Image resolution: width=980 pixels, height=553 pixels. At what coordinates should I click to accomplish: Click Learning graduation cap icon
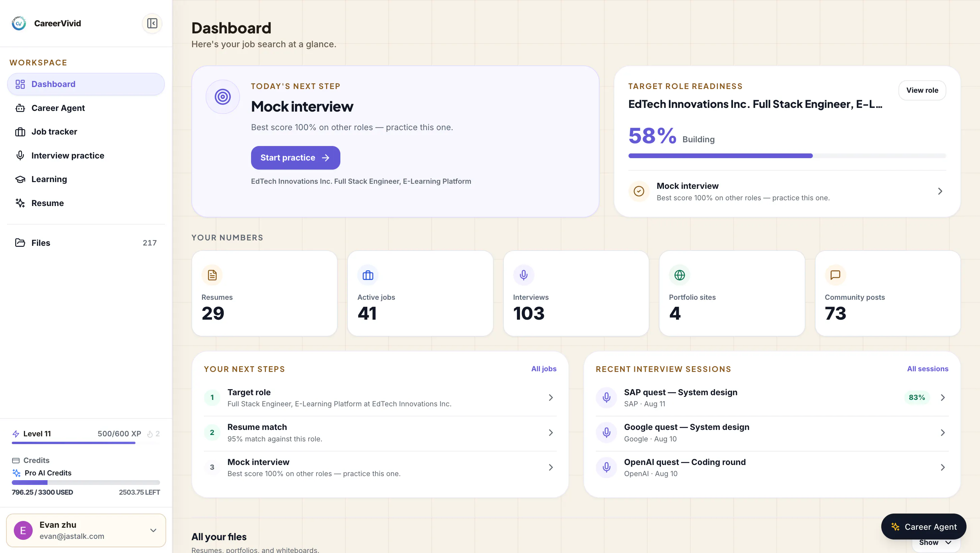pos(20,179)
